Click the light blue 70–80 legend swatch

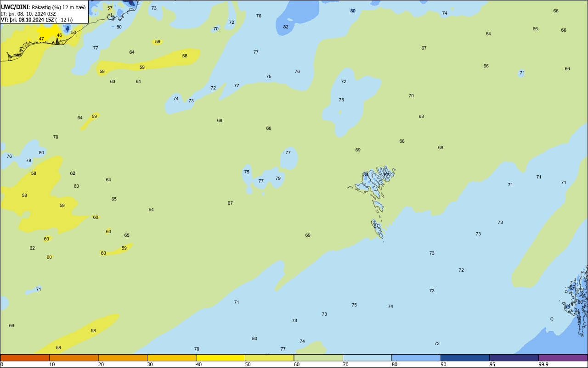point(367,357)
